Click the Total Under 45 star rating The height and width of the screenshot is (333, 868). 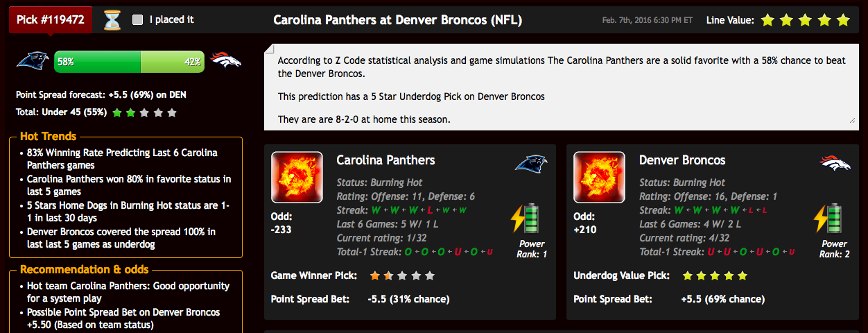point(144,112)
